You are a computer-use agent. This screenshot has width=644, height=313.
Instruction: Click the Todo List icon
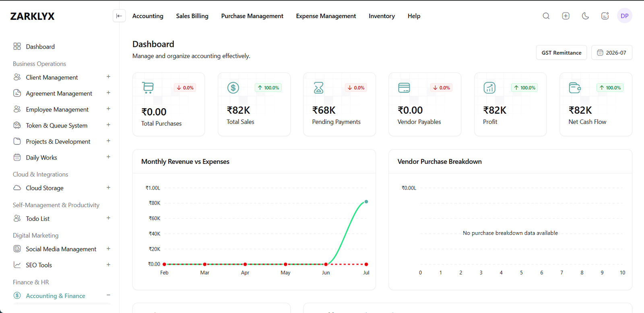[17, 218]
